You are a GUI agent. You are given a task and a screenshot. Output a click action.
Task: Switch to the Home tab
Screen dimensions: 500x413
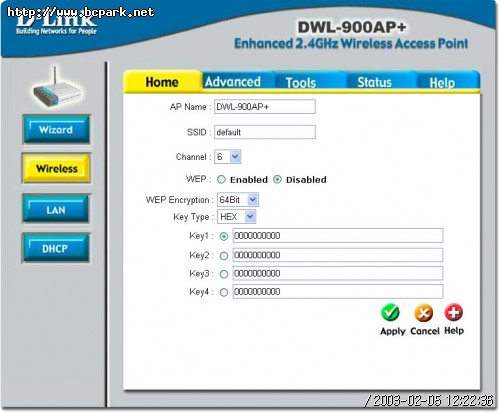click(x=162, y=82)
